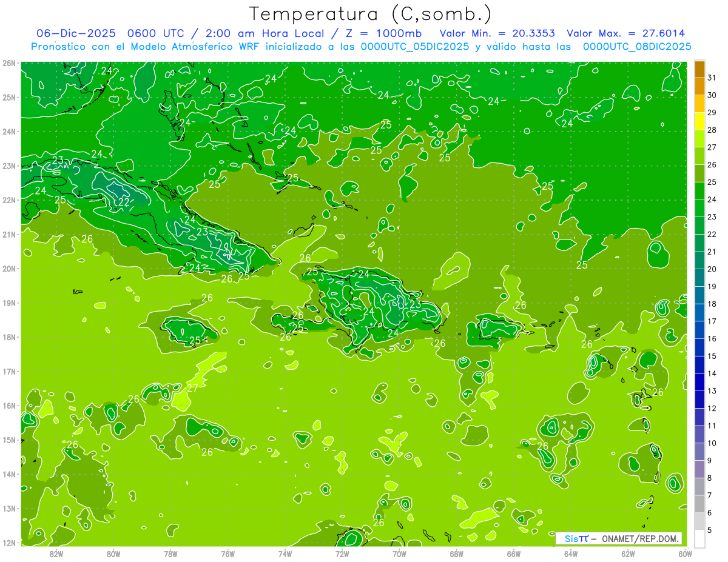
Task: Click the '70W' longitude axis label
Action: tap(399, 554)
